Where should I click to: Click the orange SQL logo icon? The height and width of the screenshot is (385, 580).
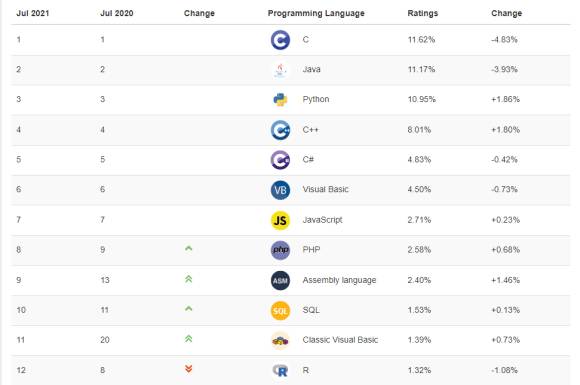click(280, 311)
